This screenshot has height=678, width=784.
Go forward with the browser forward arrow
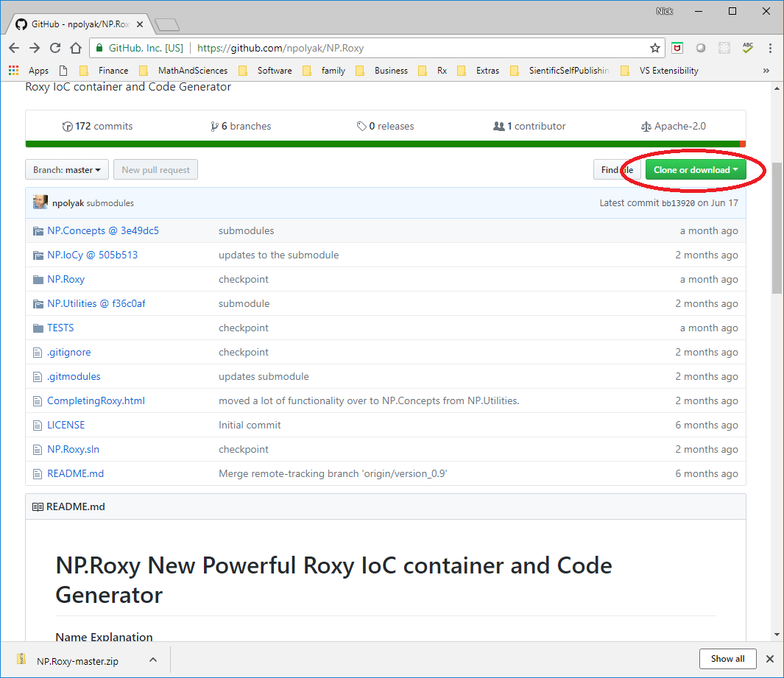point(35,48)
